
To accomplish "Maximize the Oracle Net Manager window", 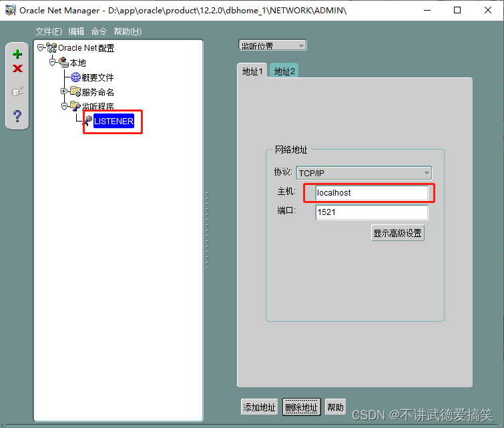I will point(457,10).
